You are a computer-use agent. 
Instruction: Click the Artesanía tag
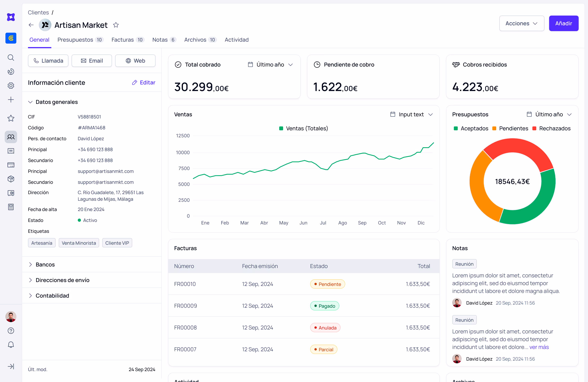42,243
